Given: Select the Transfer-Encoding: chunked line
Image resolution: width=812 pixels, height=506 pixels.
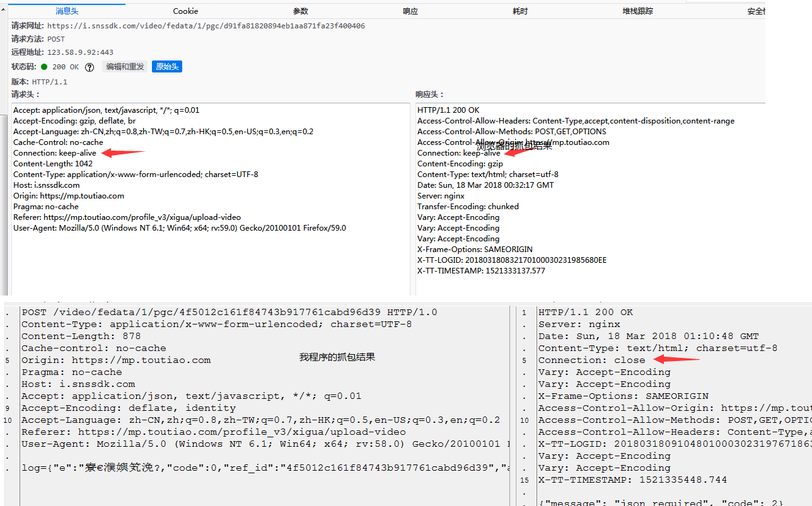Looking at the screenshot, I should point(468,207).
